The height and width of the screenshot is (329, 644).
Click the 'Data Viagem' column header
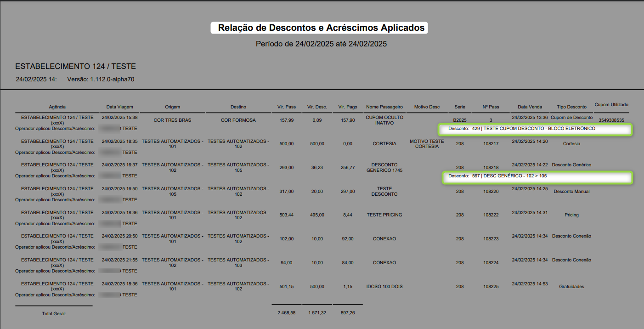pos(119,107)
